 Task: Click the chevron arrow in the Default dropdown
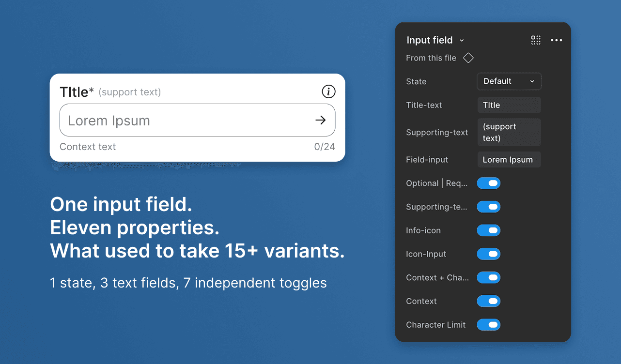pos(532,81)
